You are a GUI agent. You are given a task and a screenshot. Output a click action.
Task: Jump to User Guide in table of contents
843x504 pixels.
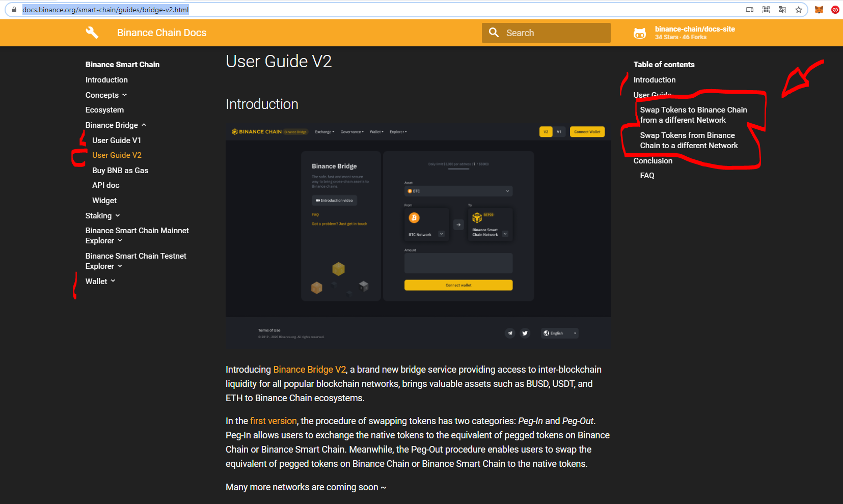[652, 95]
